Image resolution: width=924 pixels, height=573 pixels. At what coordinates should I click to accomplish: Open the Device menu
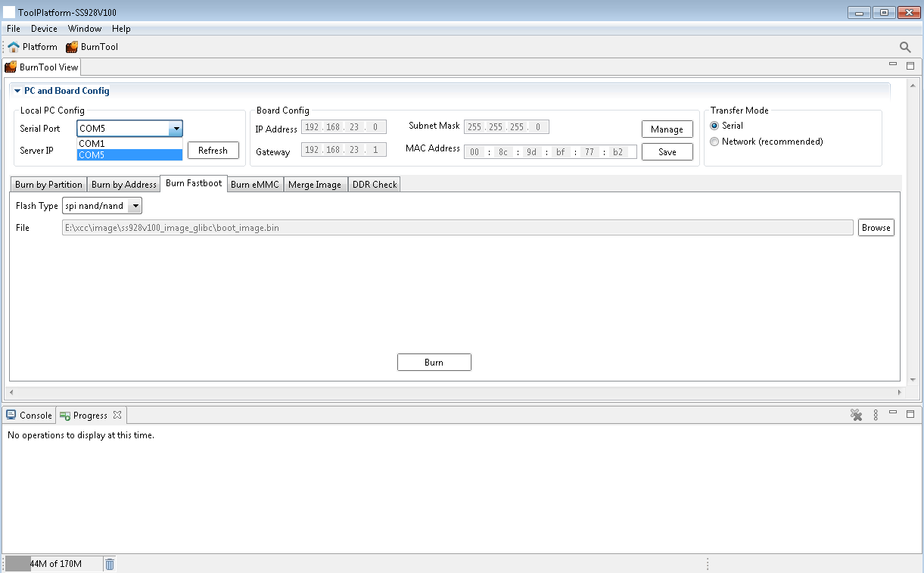coord(44,29)
